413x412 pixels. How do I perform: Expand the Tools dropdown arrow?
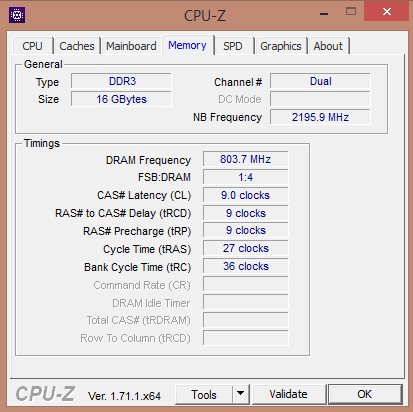point(241,394)
